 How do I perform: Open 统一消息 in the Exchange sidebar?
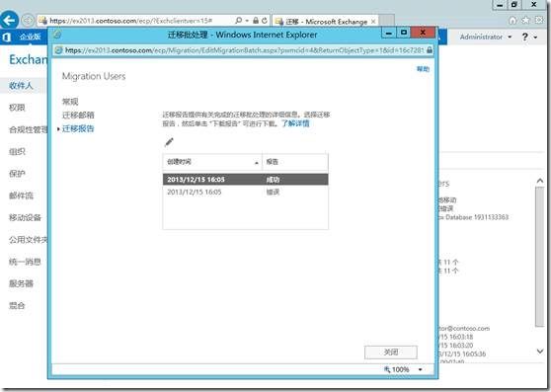pyautogui.click(x=25, y=262)
